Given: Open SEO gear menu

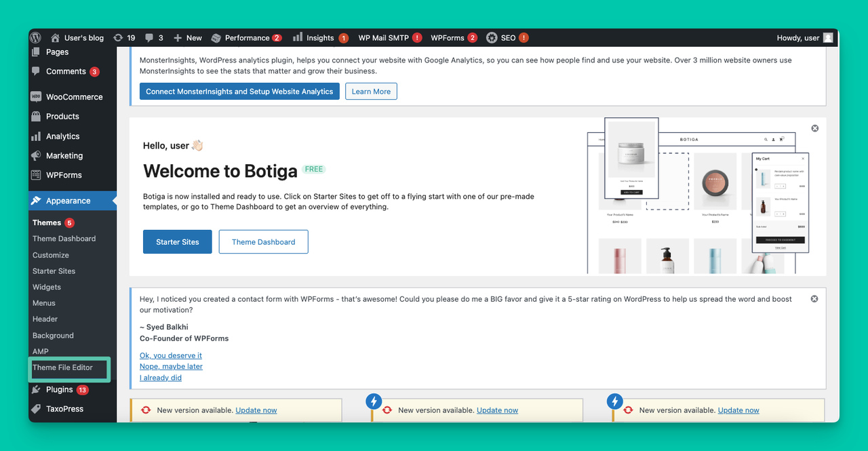Looking at the screenshot, I should click(507, 38).
